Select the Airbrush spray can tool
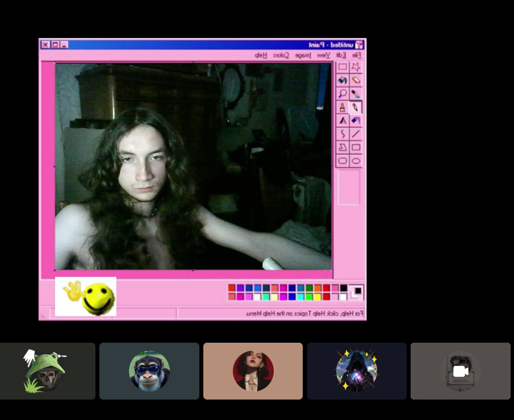514x420 pixels. click(x=356, y=120)
